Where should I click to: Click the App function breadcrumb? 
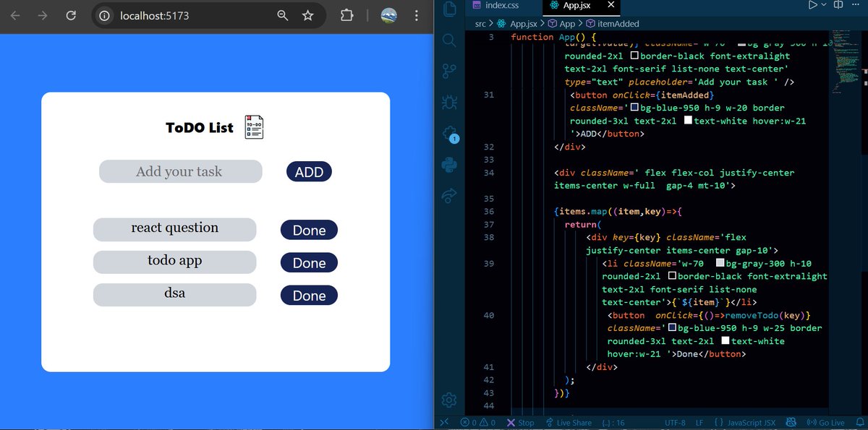pyautogui.click(x=561, y=24)
